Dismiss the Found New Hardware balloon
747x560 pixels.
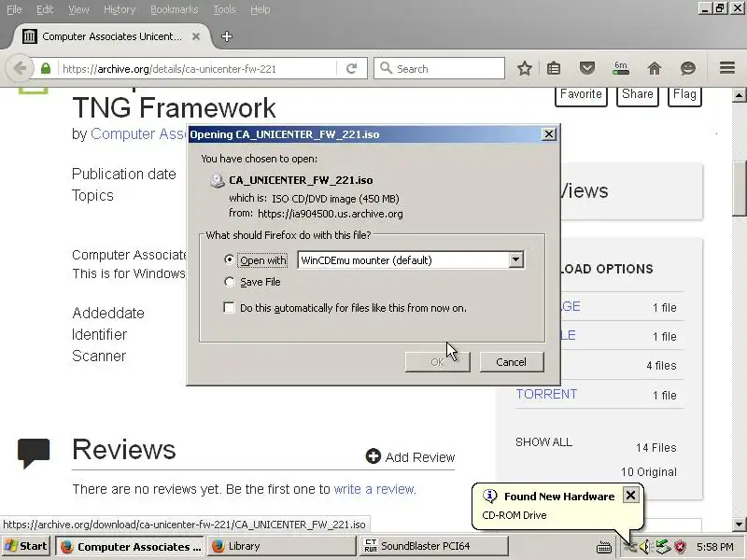[x=630, y=496]
